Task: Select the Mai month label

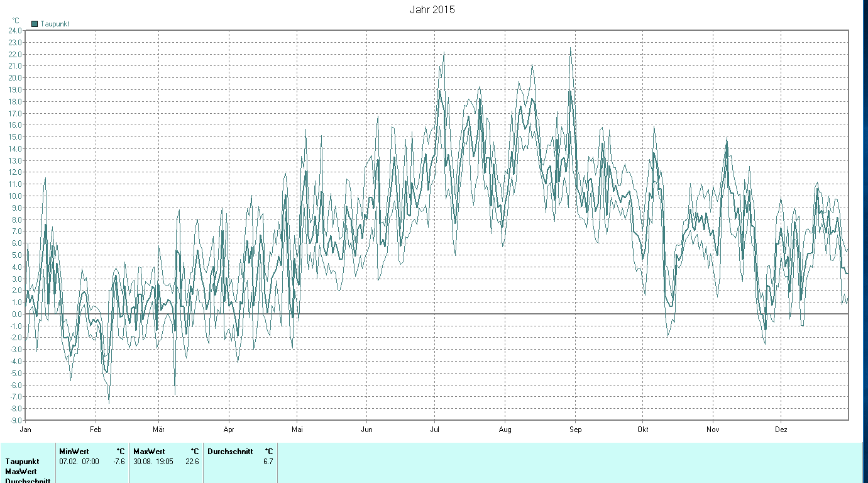Action: point(297,430)
